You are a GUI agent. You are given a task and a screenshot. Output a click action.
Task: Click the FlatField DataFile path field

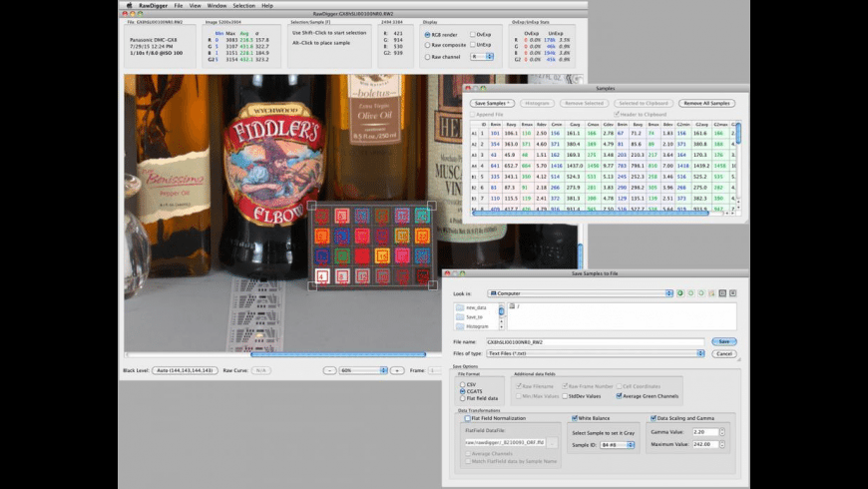(506, 442)
